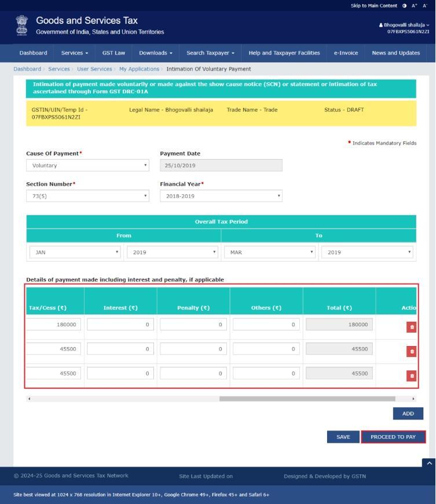Click the 'Status - DRAFT' text
Image resolution: width=436 pixels, height=504 pixels.
(344, 109)
